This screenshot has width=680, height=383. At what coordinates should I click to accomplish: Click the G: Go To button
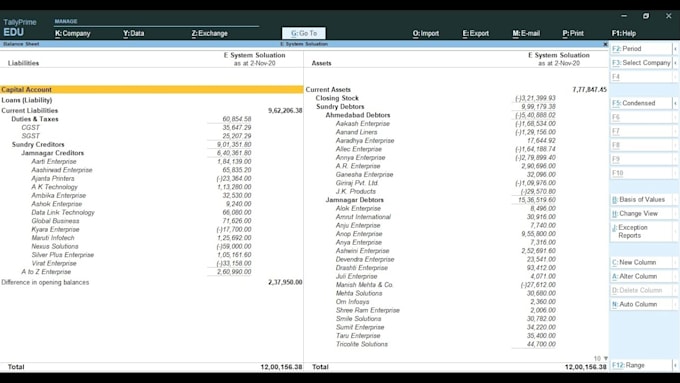click(304, 33)
